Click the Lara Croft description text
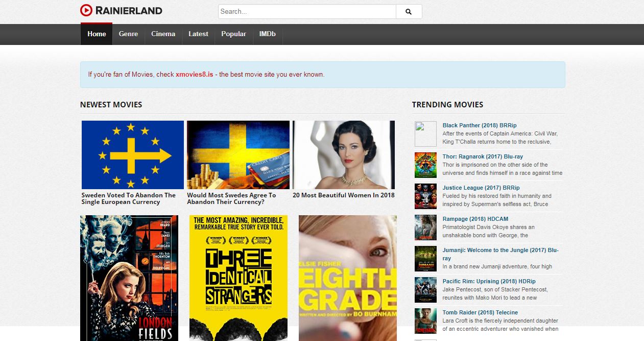The image size is (644, 341). [500, 325]
